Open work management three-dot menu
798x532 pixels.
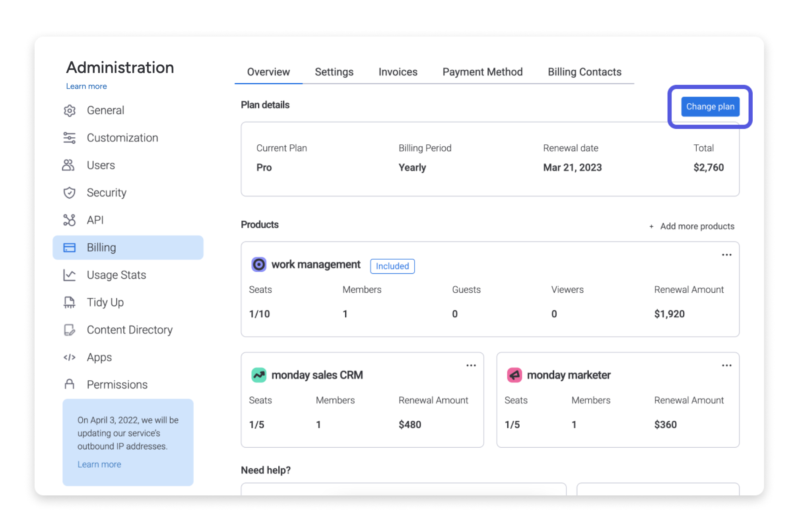pyautogui.click(x=727, y=255)
